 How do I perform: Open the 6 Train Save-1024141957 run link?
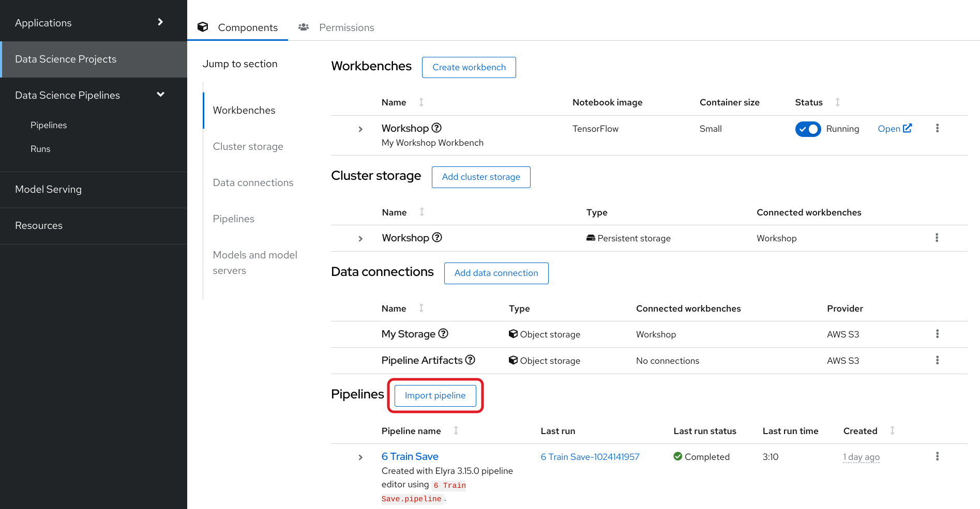590,457
